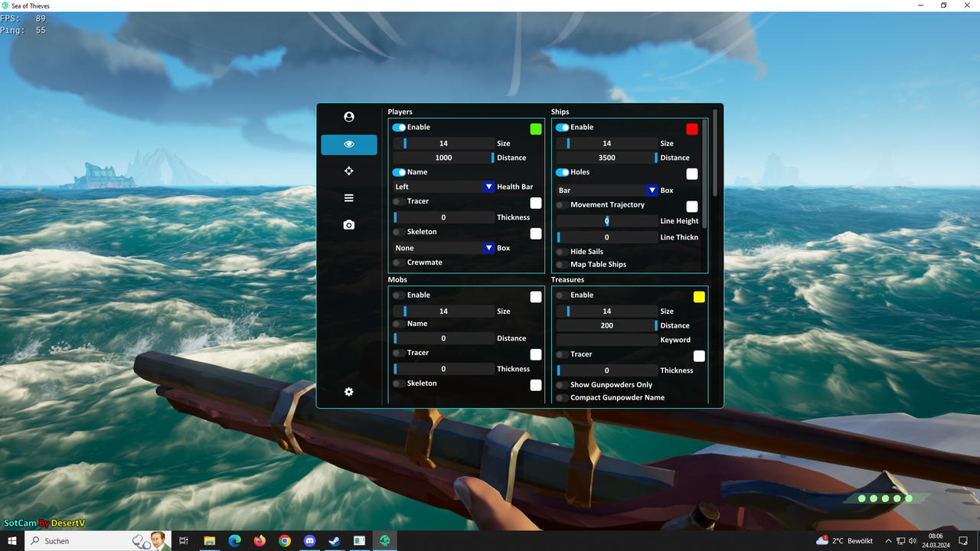The width and height of the screenshot is (980, 551).
Task: Click the Mobs Enable color swatch
Action: [x=536, y=297]
